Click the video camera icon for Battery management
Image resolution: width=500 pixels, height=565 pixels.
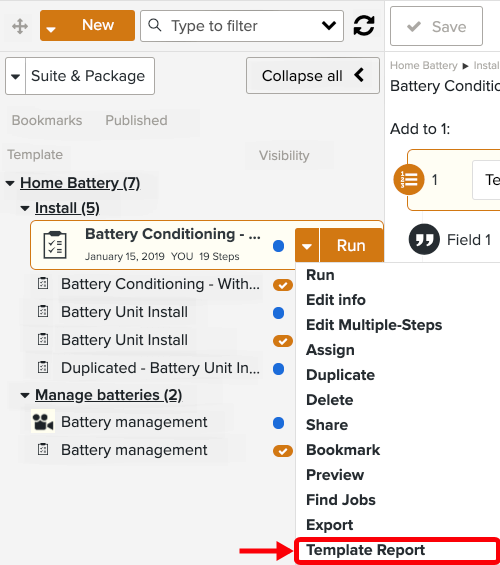click(43, 422)
